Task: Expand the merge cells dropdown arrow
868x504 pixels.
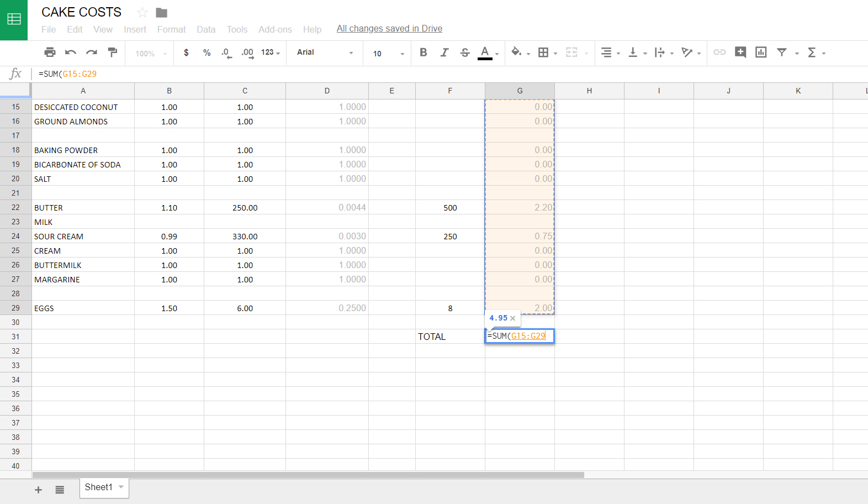Action: [586, 53]
